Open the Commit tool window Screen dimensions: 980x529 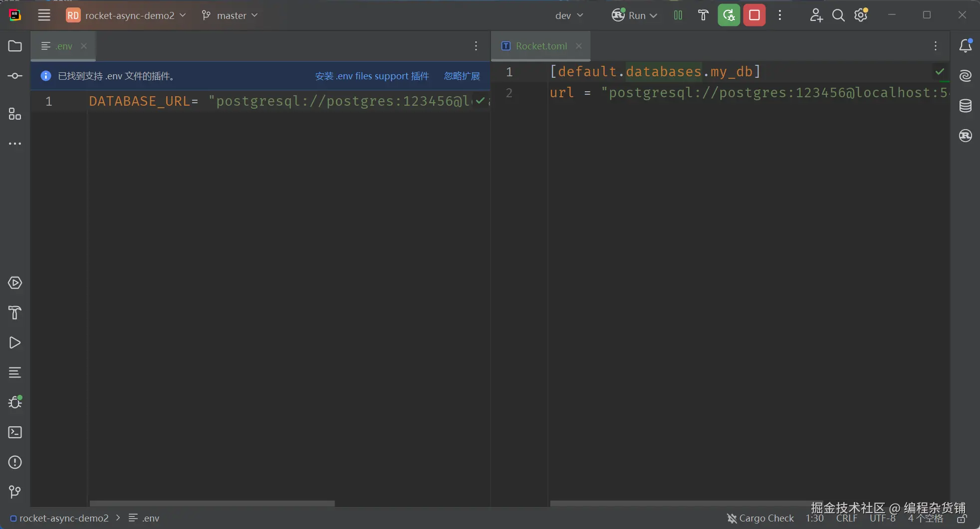(x=15, y=76)
